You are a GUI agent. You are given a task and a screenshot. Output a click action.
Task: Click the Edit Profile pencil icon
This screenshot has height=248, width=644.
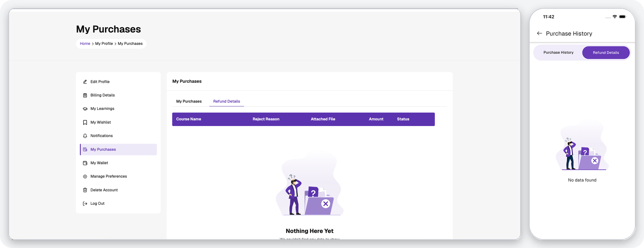pyautogui.click(x=85, y=82)
